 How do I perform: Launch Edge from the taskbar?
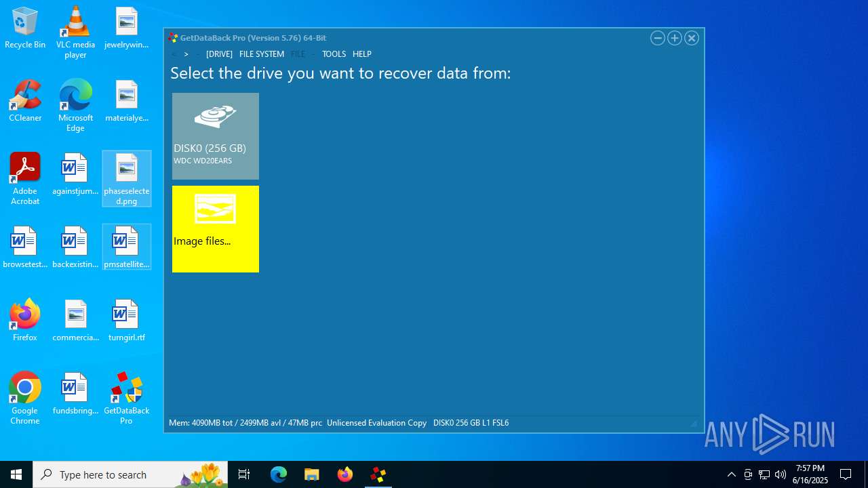click(x=279, y=474)
